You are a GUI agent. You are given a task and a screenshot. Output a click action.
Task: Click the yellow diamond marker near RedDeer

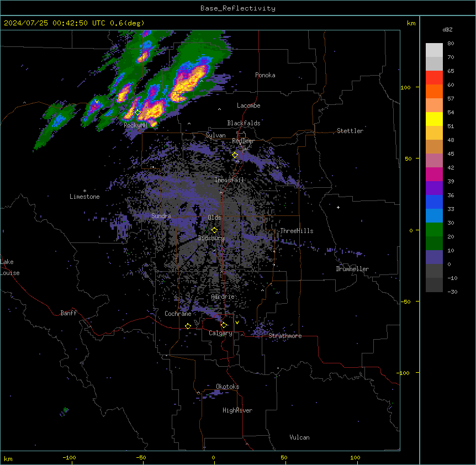[235, 155]
